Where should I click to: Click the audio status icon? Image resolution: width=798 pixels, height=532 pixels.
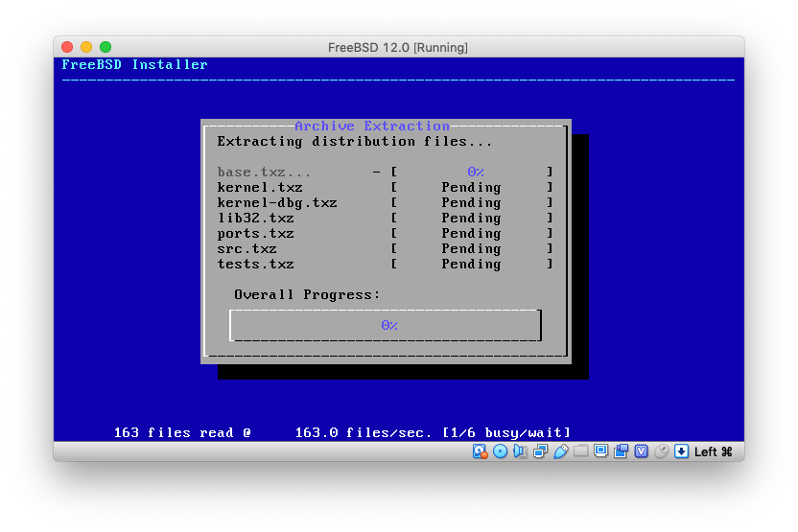coord(520,451)
